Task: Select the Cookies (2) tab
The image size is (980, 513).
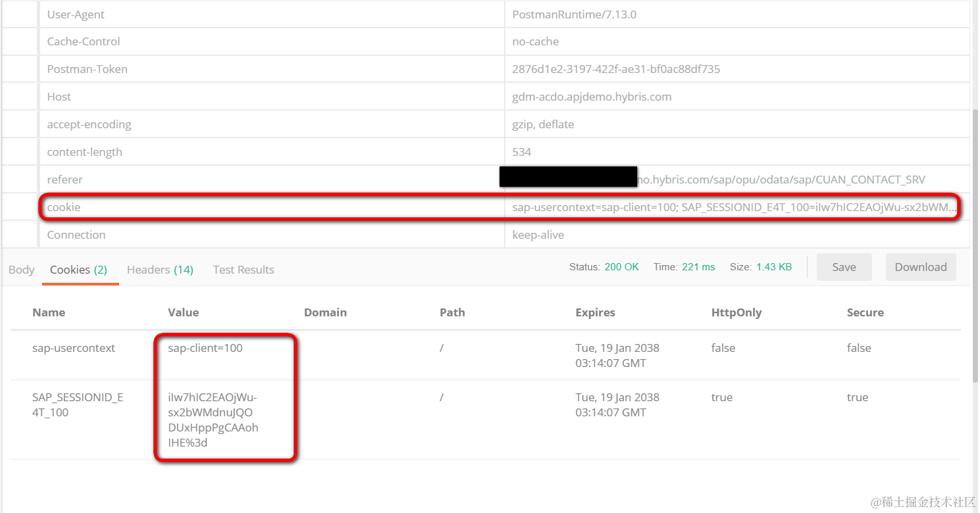Action: point(78,270)
